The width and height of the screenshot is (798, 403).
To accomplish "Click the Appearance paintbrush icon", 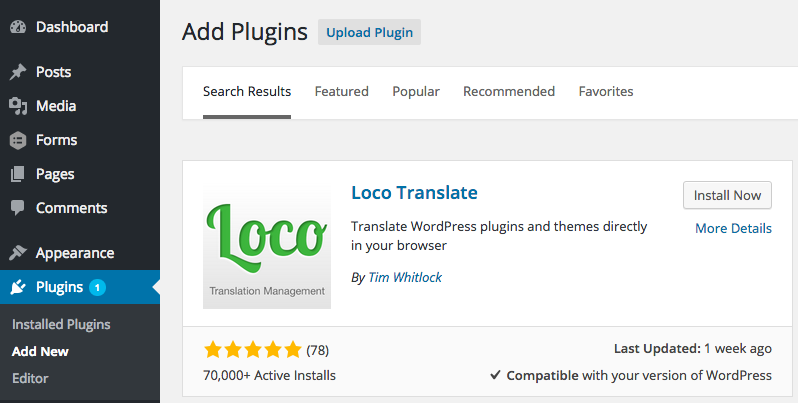I will point(18,252).
